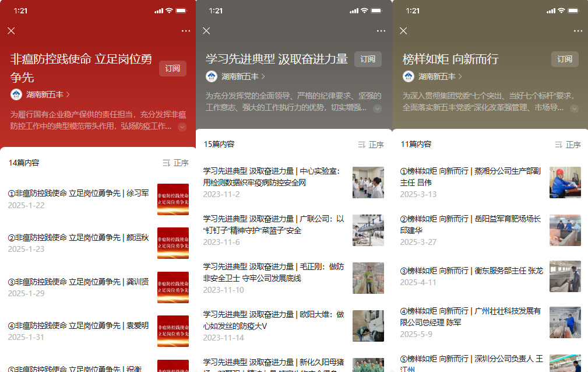
Task: Subscribe to 学习先进典型 汲取奋进力量 collection
Action: click(368, 59)
